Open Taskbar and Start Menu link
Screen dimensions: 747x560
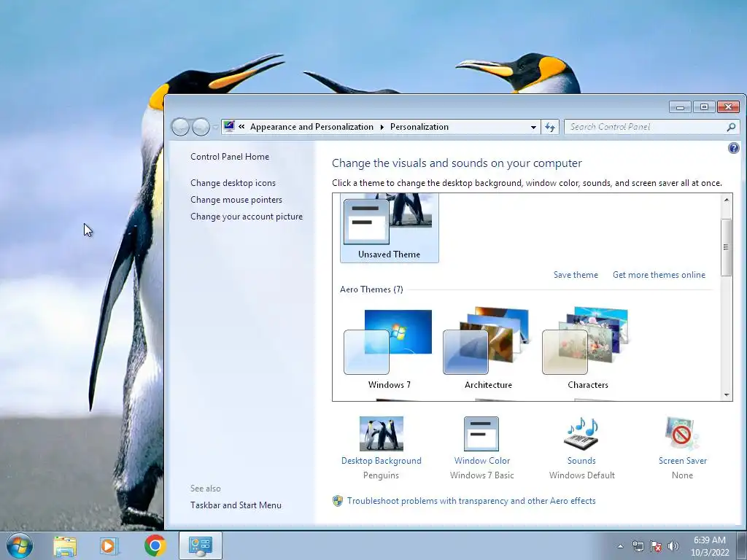click(x=236, y=505)
